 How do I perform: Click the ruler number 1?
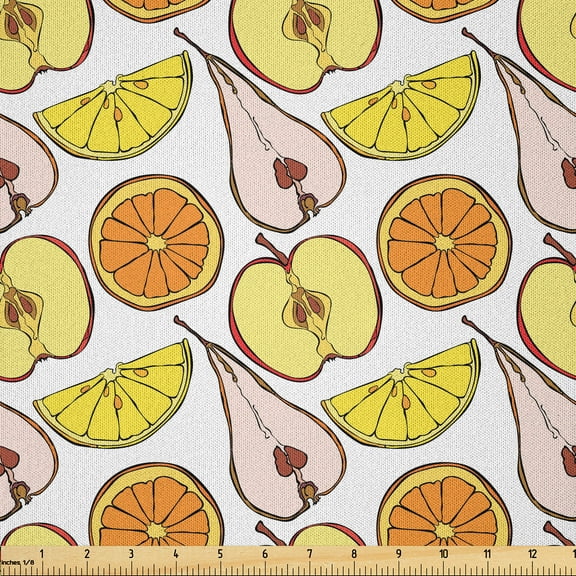42,554
